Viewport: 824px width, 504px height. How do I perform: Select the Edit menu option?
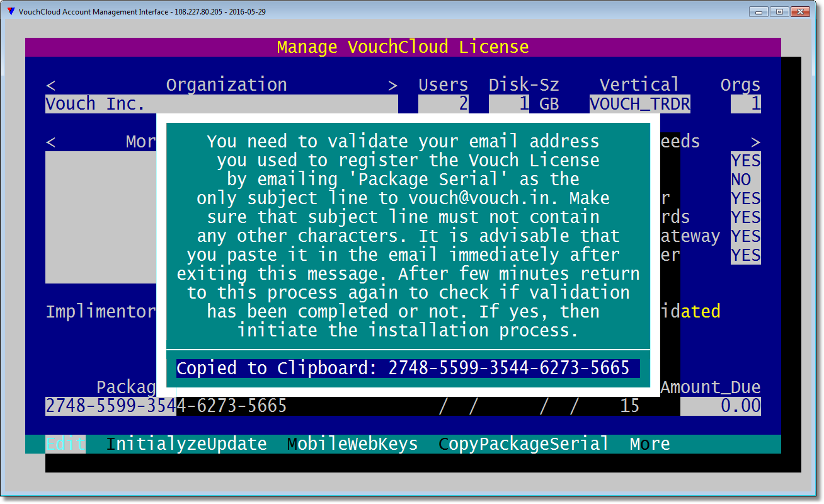(66, 444)
